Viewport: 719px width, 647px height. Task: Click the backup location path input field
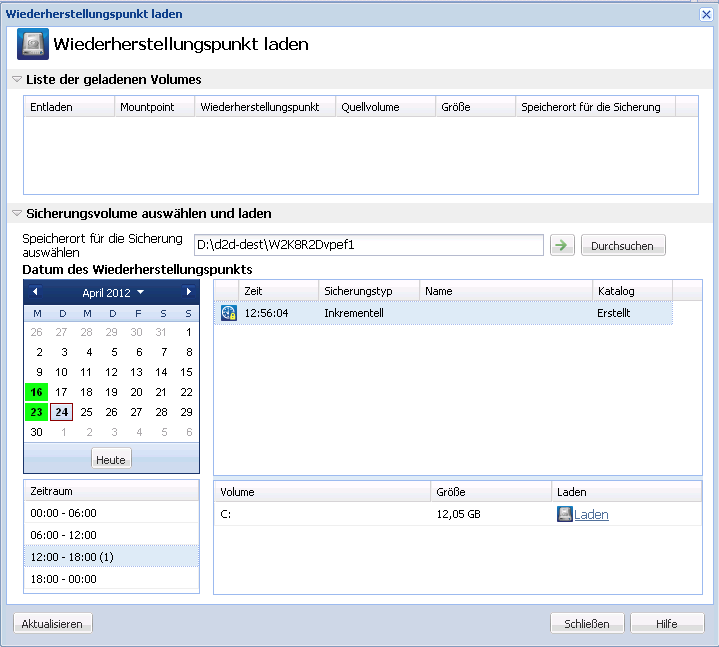tap(369, 245)
